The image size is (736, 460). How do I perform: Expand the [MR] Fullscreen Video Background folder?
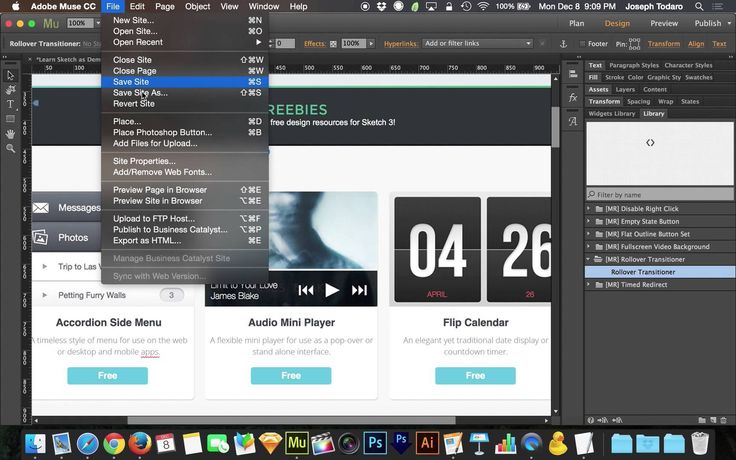(x=589, y=246)
